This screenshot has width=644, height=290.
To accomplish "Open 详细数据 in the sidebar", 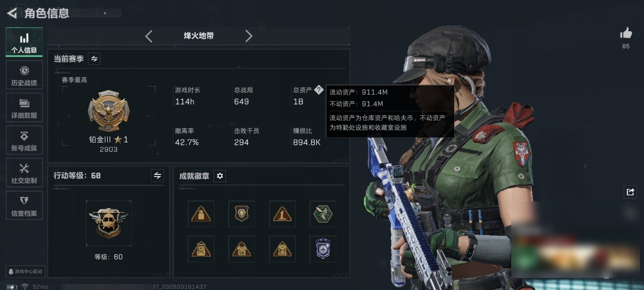I will point(24,108).
